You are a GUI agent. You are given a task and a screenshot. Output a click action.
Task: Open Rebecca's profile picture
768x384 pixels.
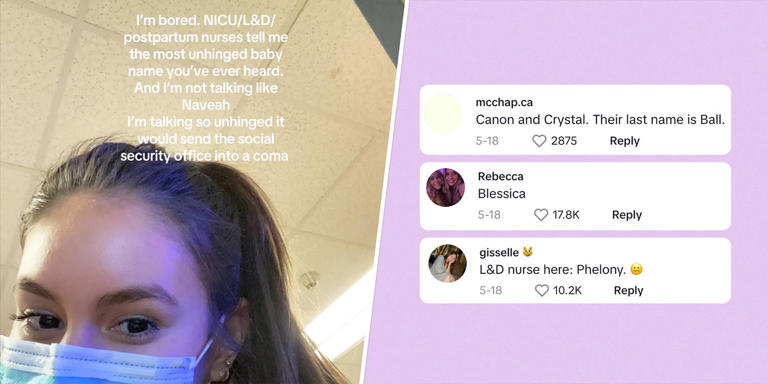point(445,187)
